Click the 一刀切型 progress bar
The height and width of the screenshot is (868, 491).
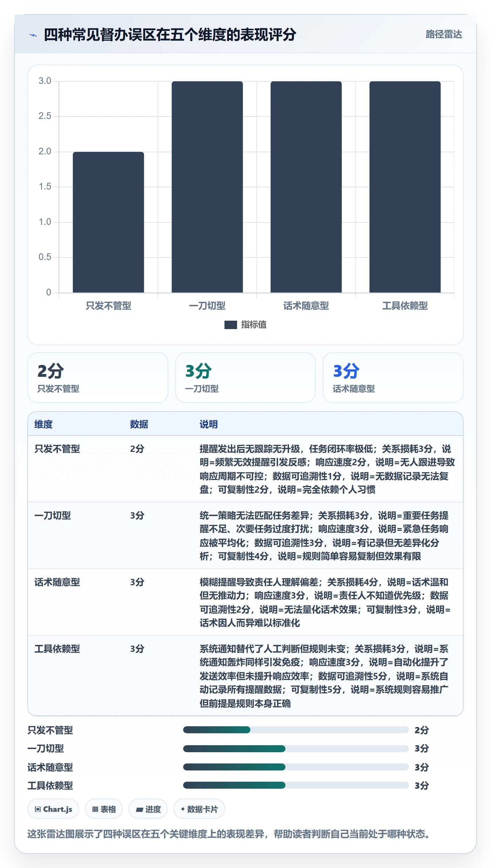[296, 749]
